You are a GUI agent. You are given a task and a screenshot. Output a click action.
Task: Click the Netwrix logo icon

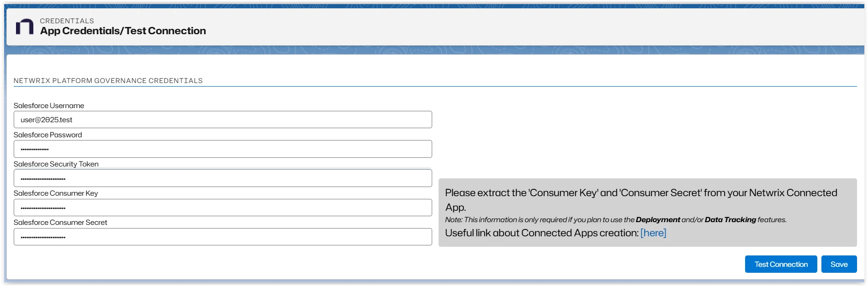25,27
